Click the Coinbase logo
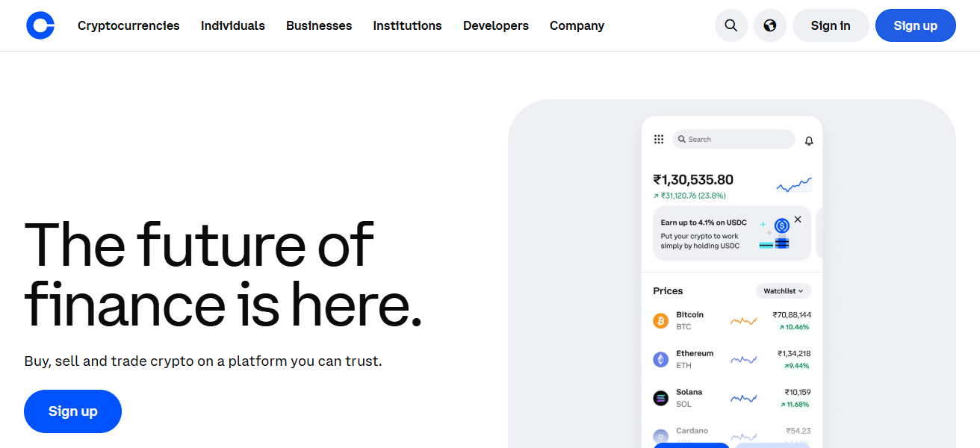 [40, 25]
